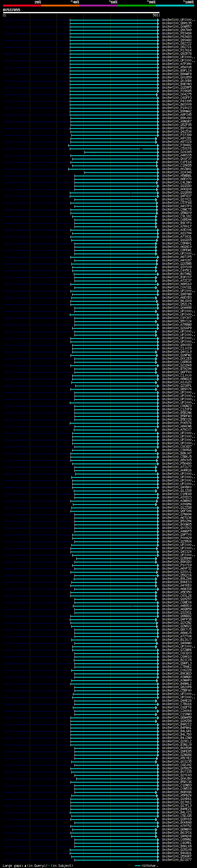This screenshot has height=868, width=197.
Task: Select hit UniRef100_Q2GGP9
Action: (x=176, y=328)
